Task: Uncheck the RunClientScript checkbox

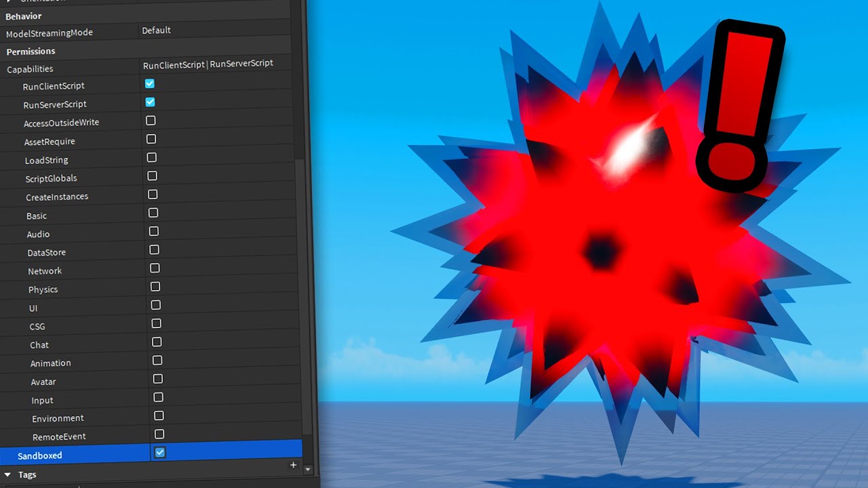Action: [150, 83]
